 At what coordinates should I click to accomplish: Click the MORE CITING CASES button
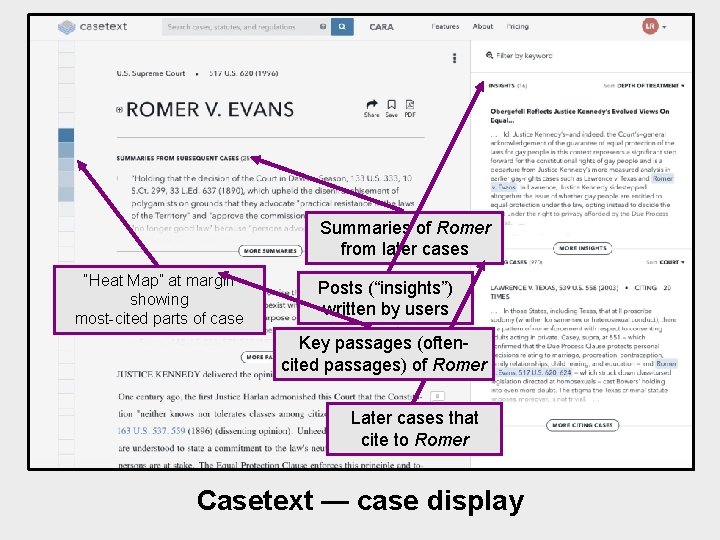point(582,425)
